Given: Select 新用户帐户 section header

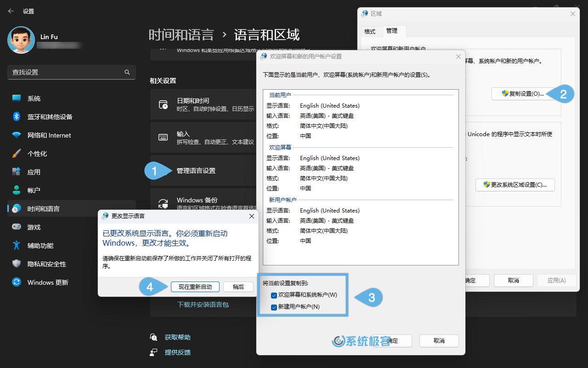Looking at the screenshot, I should (283, 200).
